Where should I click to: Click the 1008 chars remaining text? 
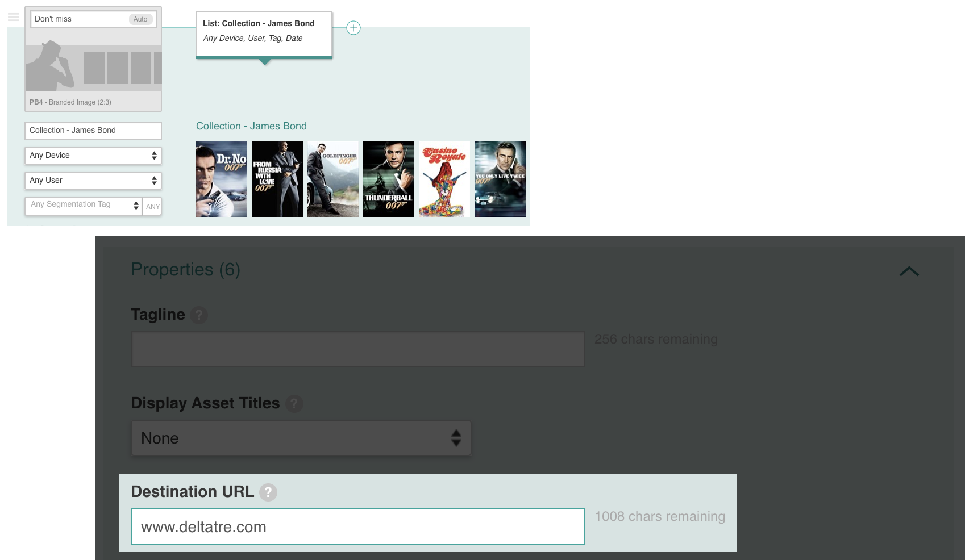coord(660,516)
